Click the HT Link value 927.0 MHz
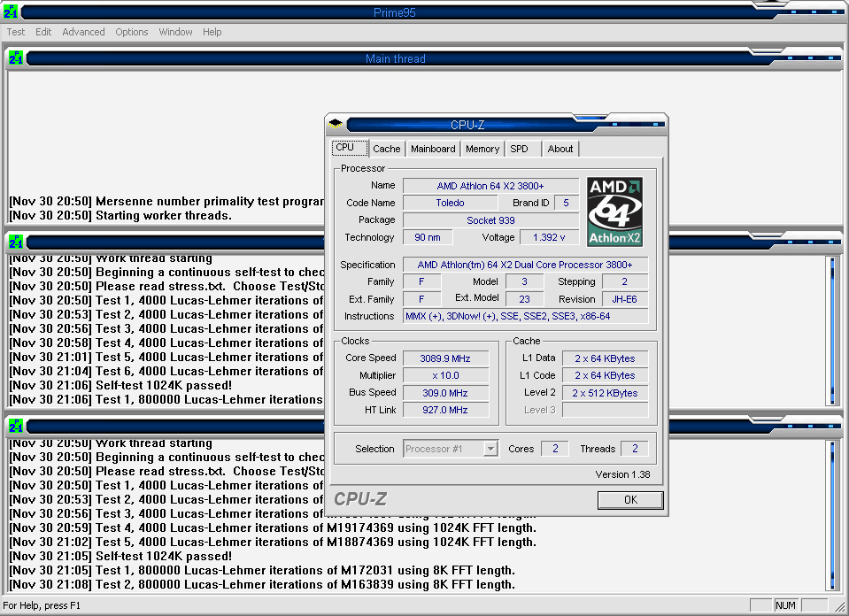 445,410
